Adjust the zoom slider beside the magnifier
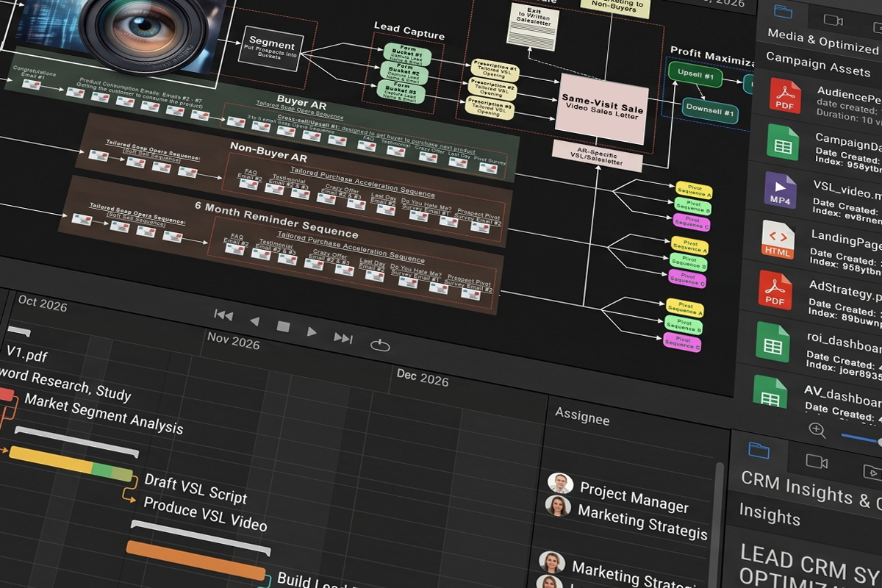This screenshot has width=882, height=588. [x=861, y=439]
